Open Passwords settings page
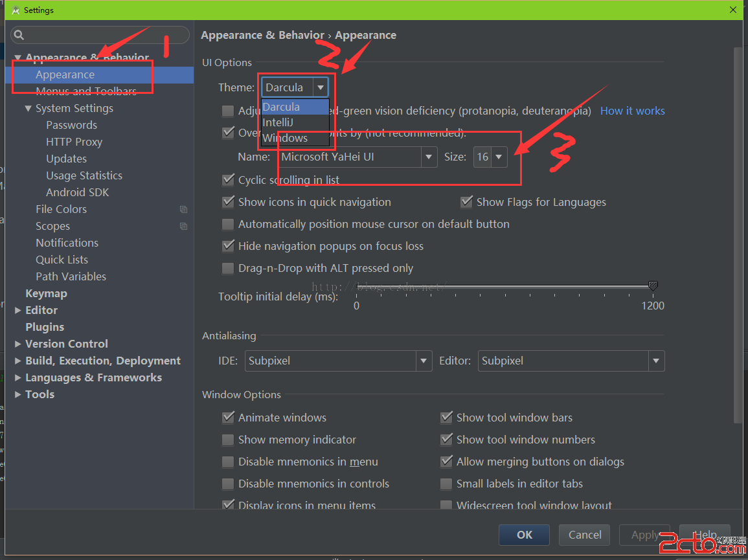This screenshot has height=560, width=748. point(71,125)
